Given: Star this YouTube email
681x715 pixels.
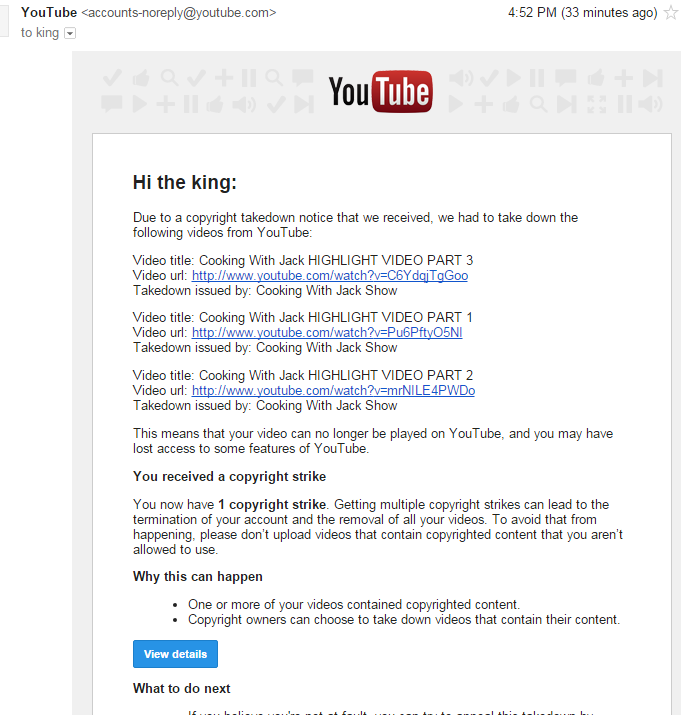Looking at the screenshot, I should (x=670, y=13).
